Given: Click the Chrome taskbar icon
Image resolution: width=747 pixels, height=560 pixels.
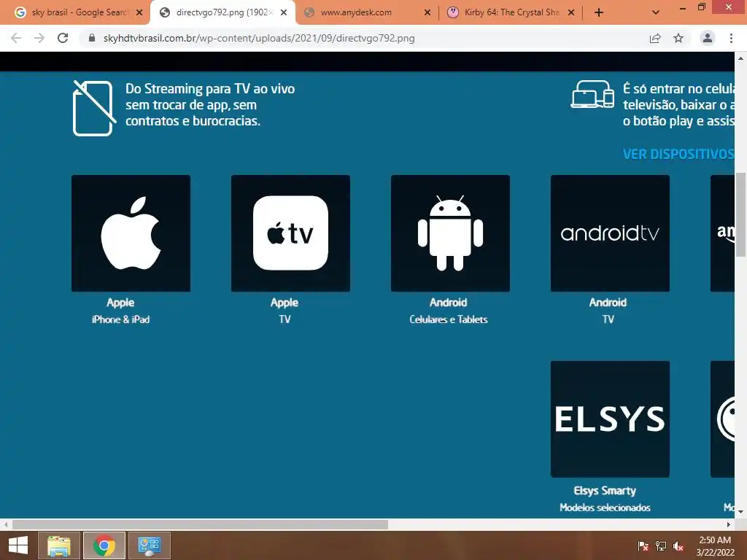Looking at the screenshot, I should pyautogui.click(x=104, y=545).
